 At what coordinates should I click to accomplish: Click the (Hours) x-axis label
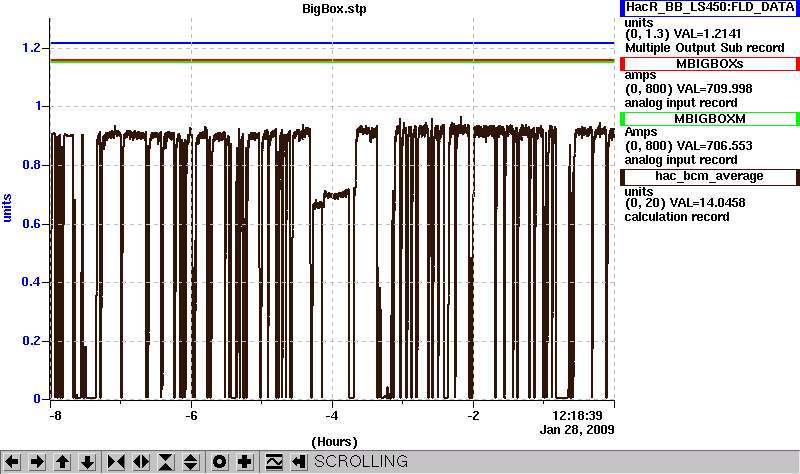pos(334,442)
